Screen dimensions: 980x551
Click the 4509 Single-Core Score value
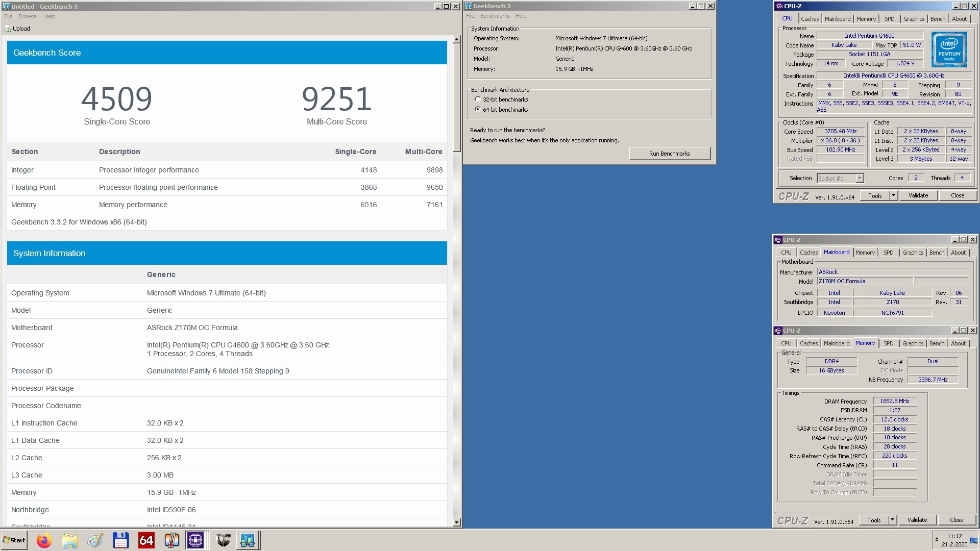pos(117,98)
